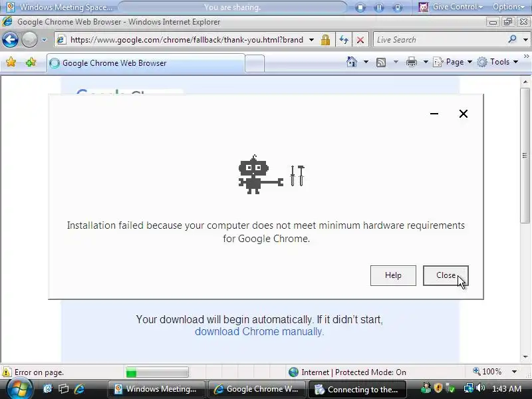
Task: Click the download Chrome manually link
Action: tap(259, 331)
